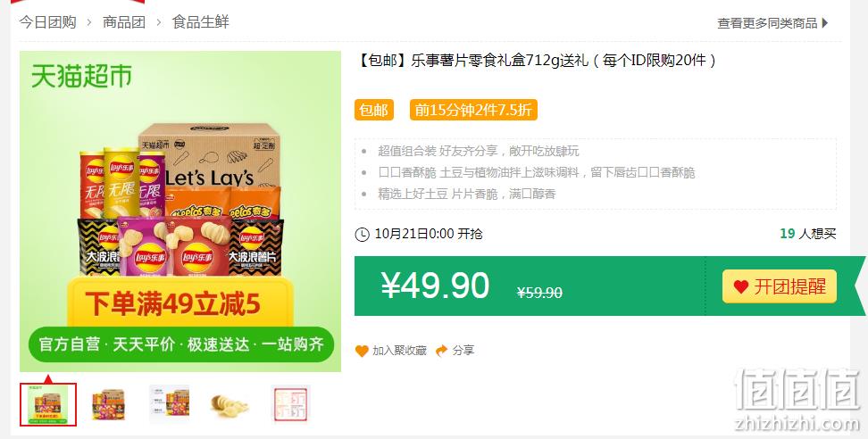Click the orange share arrow icon
The width and height of the screenshot is (868, 439).
click(442, 351)
